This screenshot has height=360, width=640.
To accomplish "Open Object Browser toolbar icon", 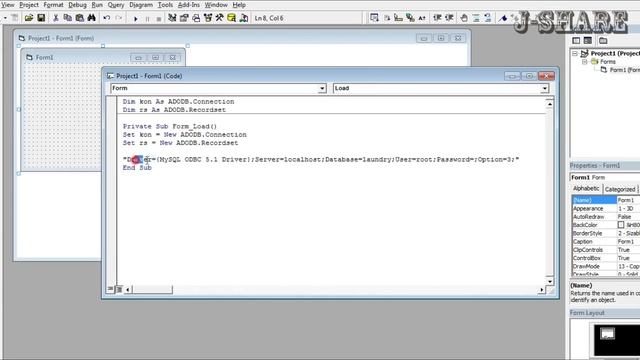I will 208,18.
